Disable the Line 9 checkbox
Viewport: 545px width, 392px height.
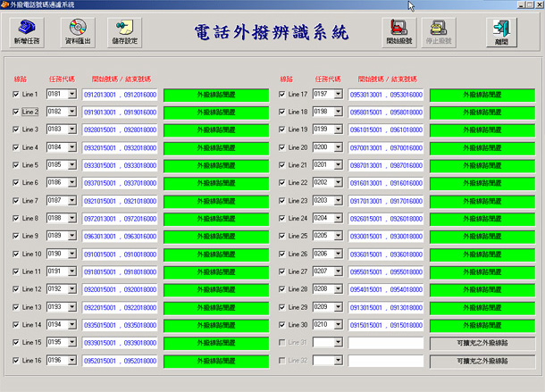16,236
